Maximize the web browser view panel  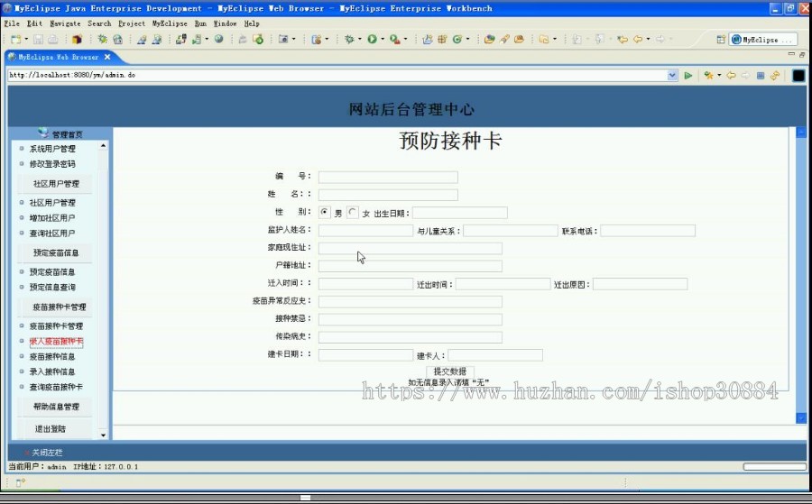[802, 54]
